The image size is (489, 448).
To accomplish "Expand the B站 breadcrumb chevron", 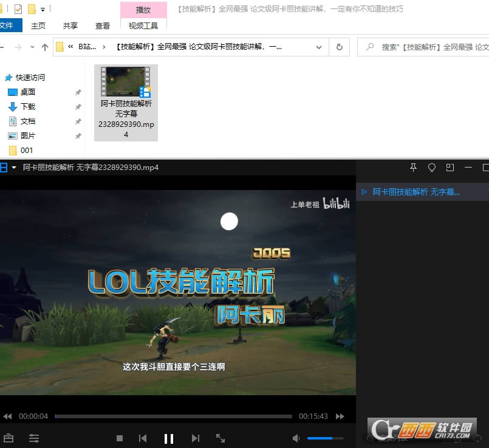I will pyautogui.click(x=104, y=47).
